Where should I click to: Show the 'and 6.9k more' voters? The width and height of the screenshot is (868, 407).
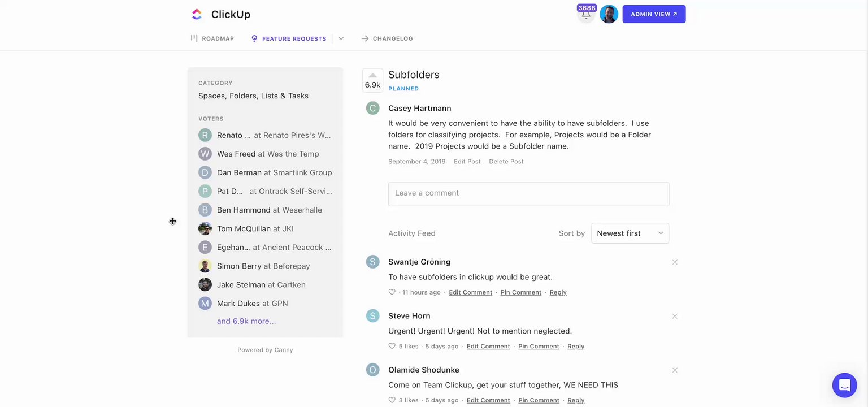click(246, 321)
